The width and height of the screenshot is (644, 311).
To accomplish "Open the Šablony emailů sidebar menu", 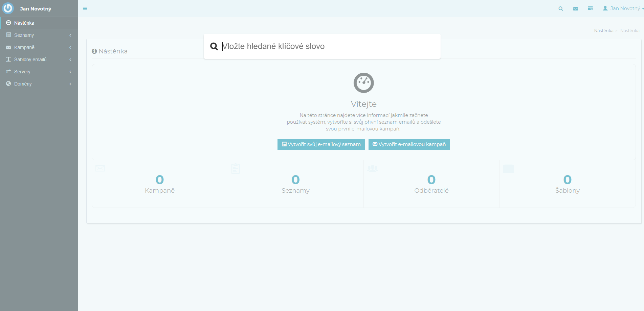I will 39,59.
